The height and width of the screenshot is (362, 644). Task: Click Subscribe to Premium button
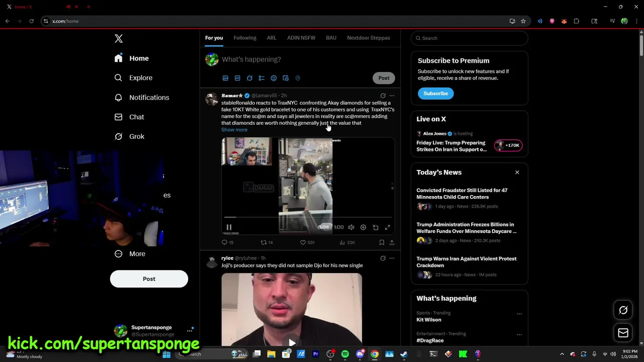click(436, 94)
